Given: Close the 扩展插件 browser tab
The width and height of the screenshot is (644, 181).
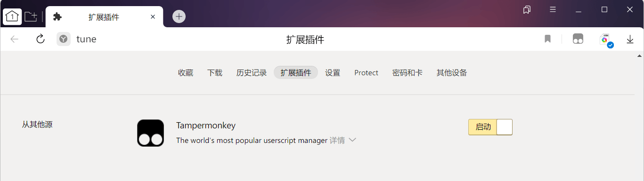Looking at the screenshot, I should [153, 17].
